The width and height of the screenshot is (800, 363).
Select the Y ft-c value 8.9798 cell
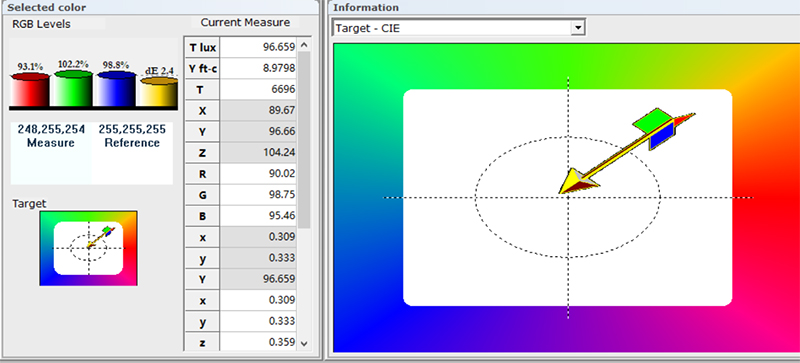click(258, 68)
